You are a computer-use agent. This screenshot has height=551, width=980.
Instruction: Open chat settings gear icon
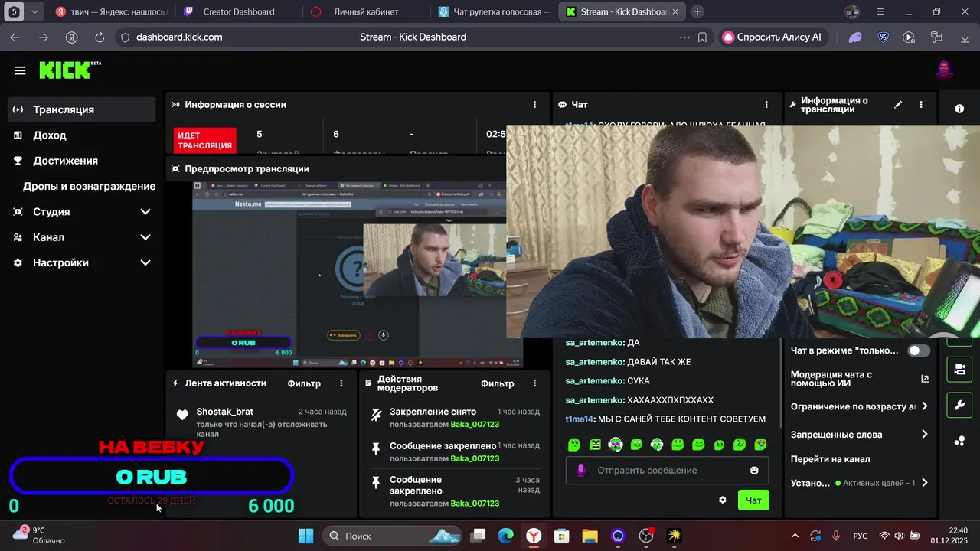click(x=722, y=500)
